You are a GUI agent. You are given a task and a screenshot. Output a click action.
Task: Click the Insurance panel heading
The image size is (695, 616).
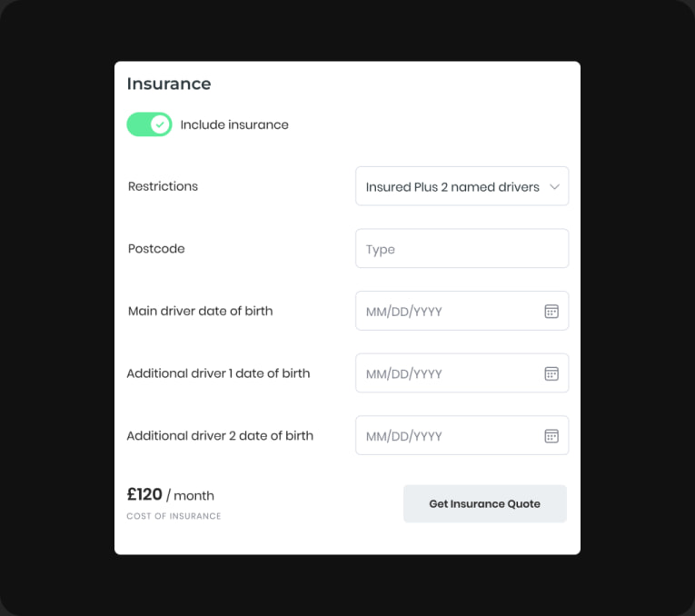(x=169, y=84)
